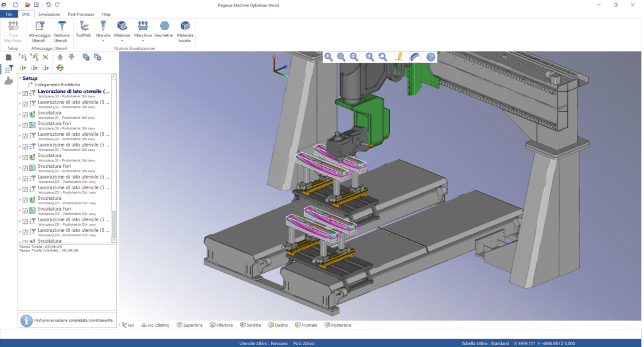Select the machine sidebar icon below operations icon
The height and width of the screenshot is (347, 644).
9,81
